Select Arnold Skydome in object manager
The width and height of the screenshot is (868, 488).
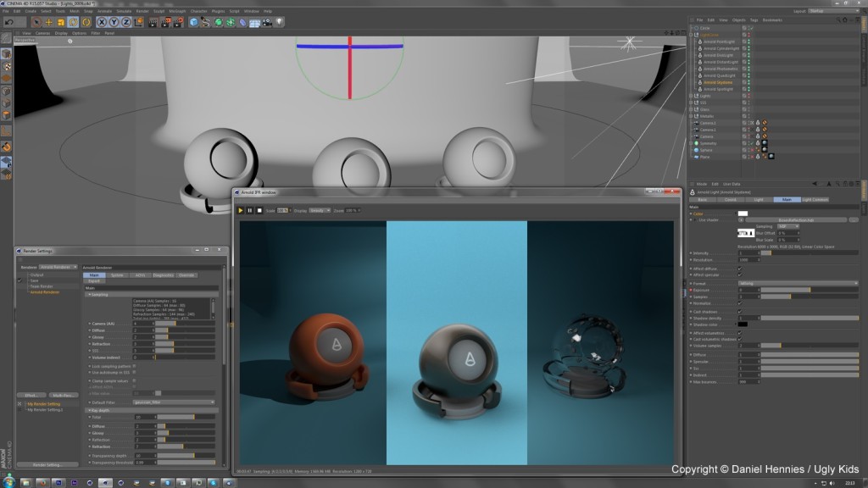pos(717,82)
